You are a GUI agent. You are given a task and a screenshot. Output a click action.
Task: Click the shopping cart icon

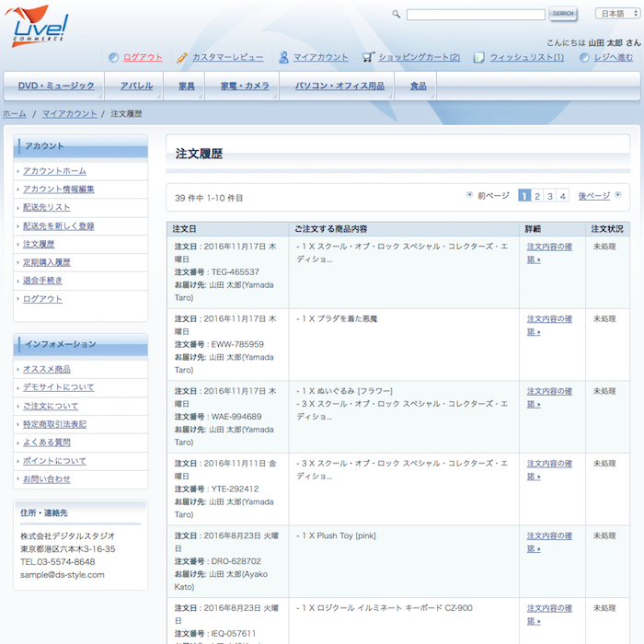368,58
